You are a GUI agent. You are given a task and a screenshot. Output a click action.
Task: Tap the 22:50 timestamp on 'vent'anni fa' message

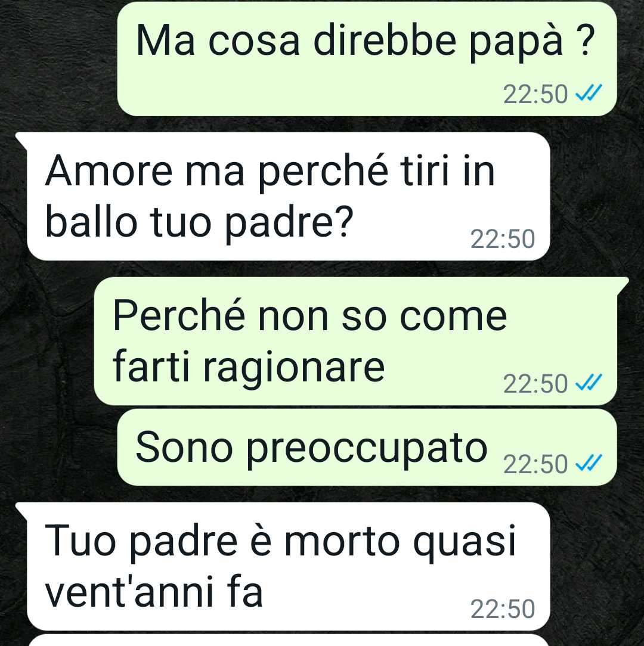(x=503, y=609)
